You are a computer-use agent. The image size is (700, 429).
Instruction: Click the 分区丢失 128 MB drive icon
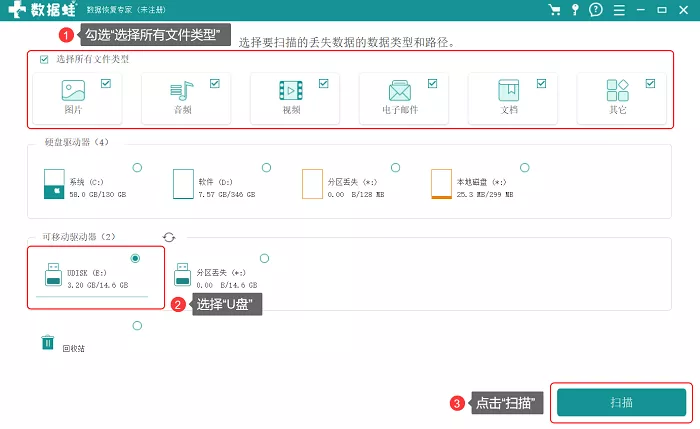click(x=312, y=184)
